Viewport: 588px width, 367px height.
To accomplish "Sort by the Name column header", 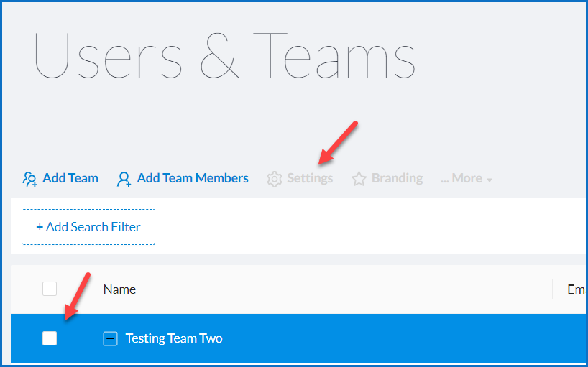I will coord(119,289).
